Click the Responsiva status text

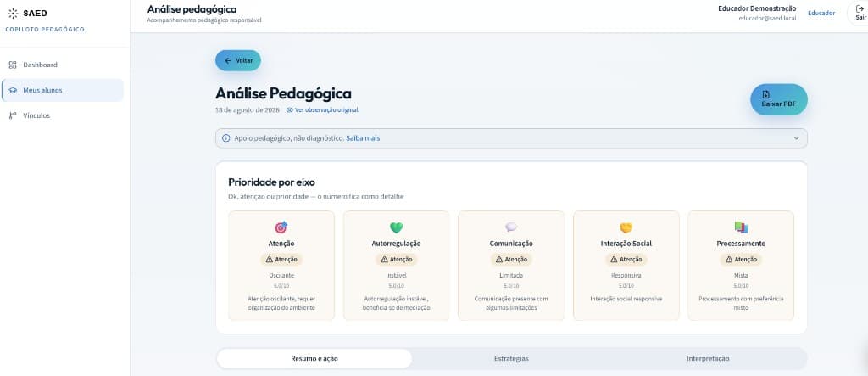[x=626, y=275]
